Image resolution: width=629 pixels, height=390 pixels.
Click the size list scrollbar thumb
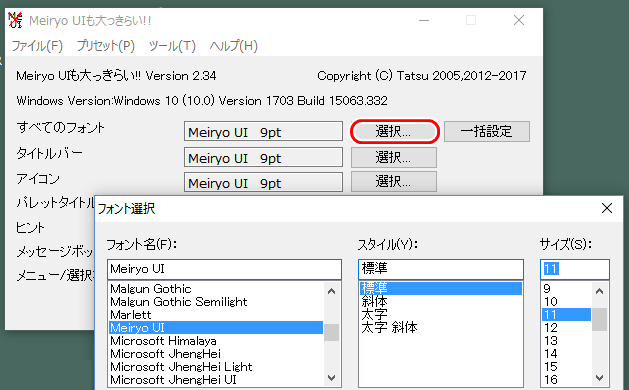tap(600, 319)
